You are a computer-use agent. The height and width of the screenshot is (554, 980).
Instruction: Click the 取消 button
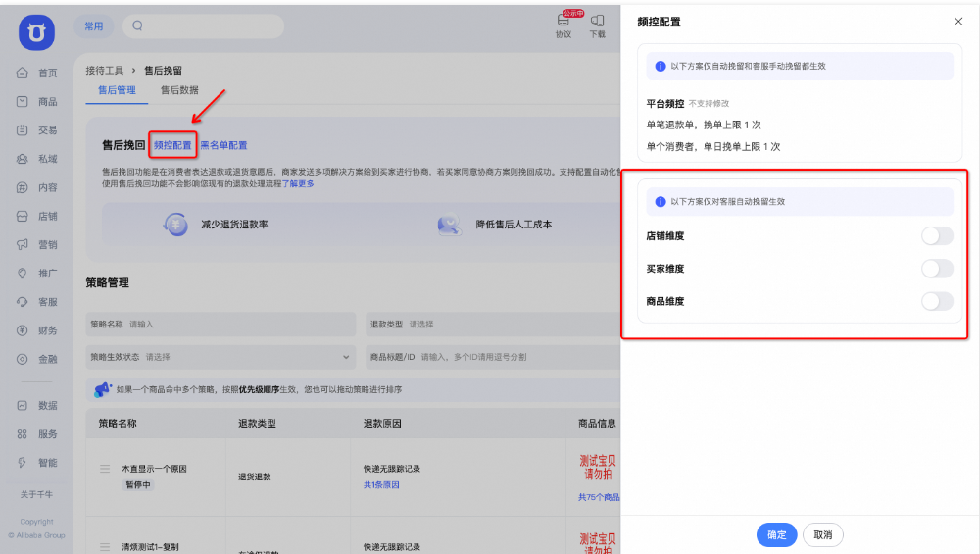tap(823, 534)
